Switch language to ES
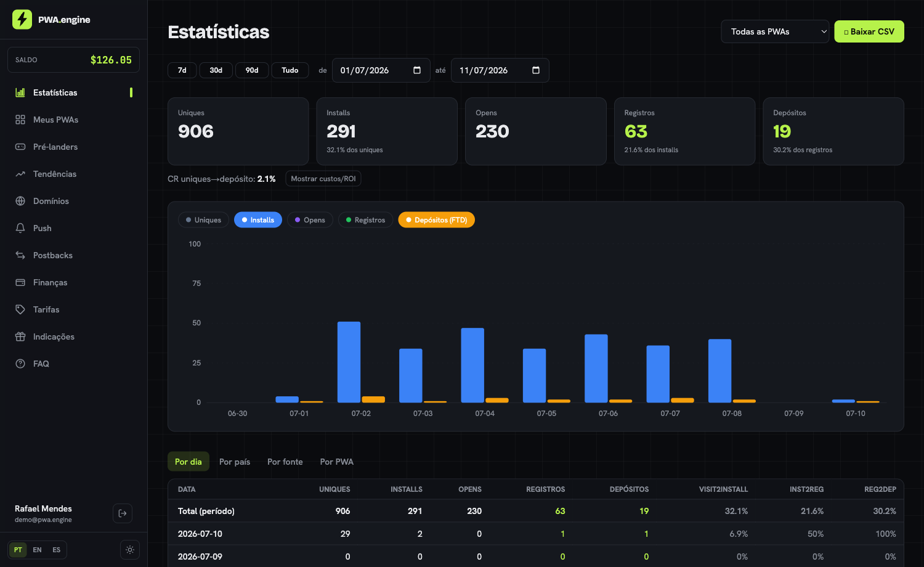 point(56,550)
